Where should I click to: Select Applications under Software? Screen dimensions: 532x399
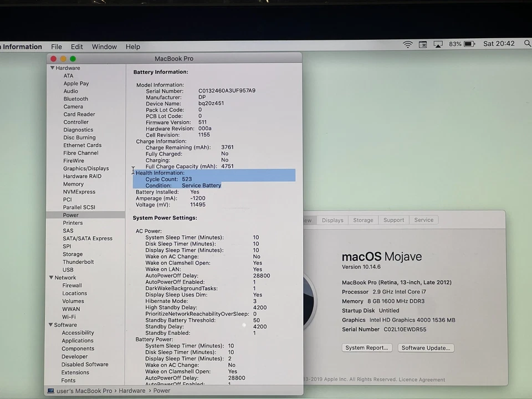[78, 341]
